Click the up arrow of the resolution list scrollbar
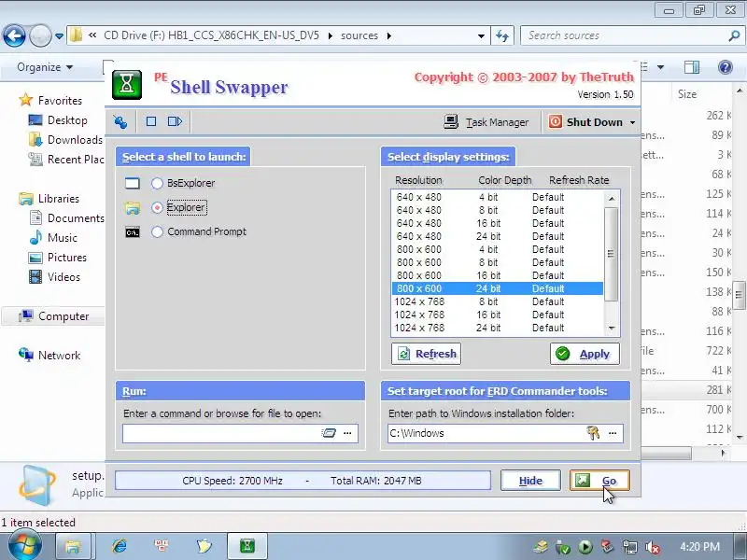This screenshot has width=747, height=560. [x=612, y=198]
